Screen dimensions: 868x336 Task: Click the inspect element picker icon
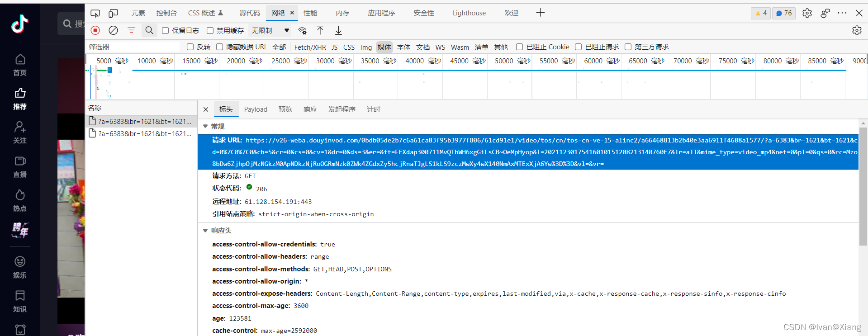pyautogui.click(x=95, y=13)
